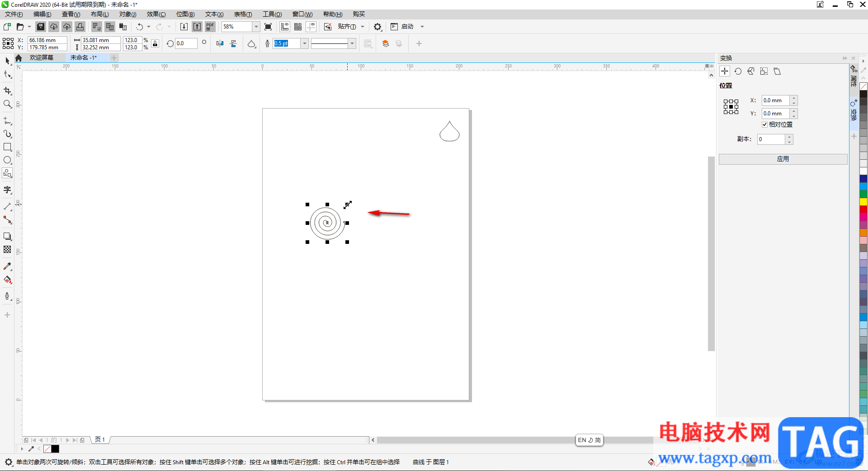Select the Rectangle tool
This screenshot has height=471, width=868.
pos(7,147)
